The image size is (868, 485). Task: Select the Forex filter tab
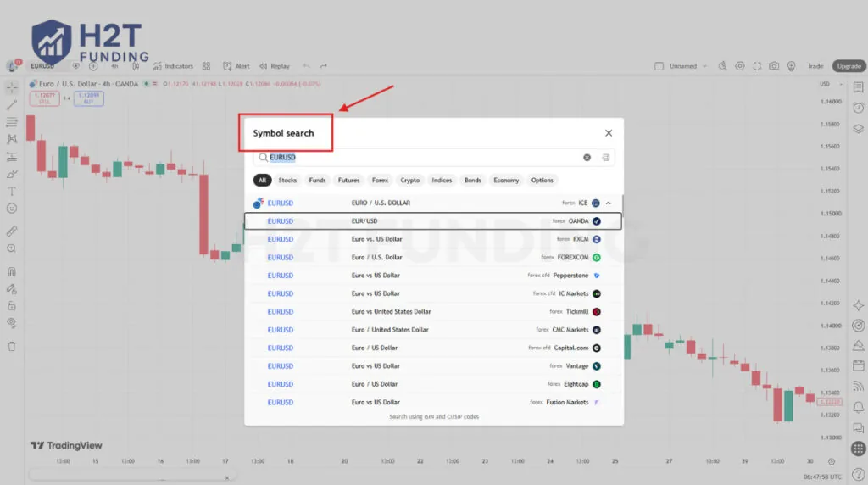point(380,180)
